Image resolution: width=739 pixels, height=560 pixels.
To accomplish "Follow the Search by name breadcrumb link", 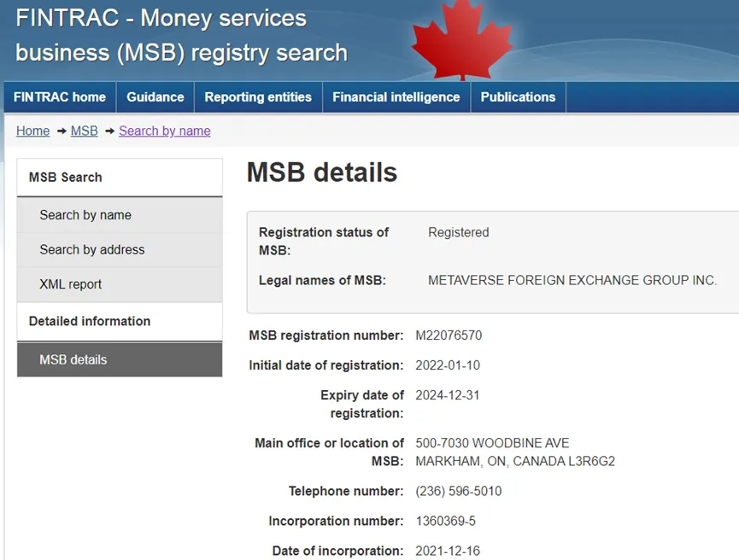I will (x=165, y=131).
